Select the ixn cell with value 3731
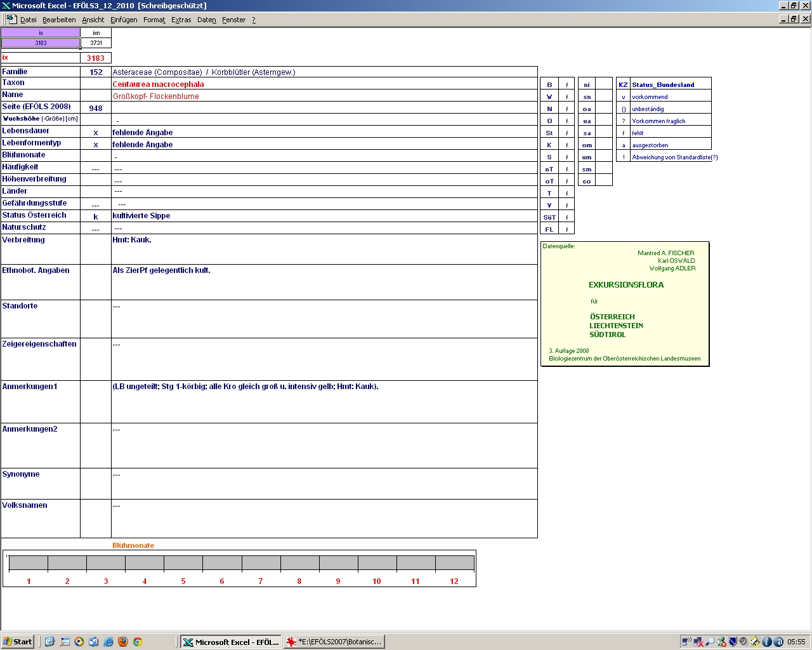812x650 pixels. (96, 43)
